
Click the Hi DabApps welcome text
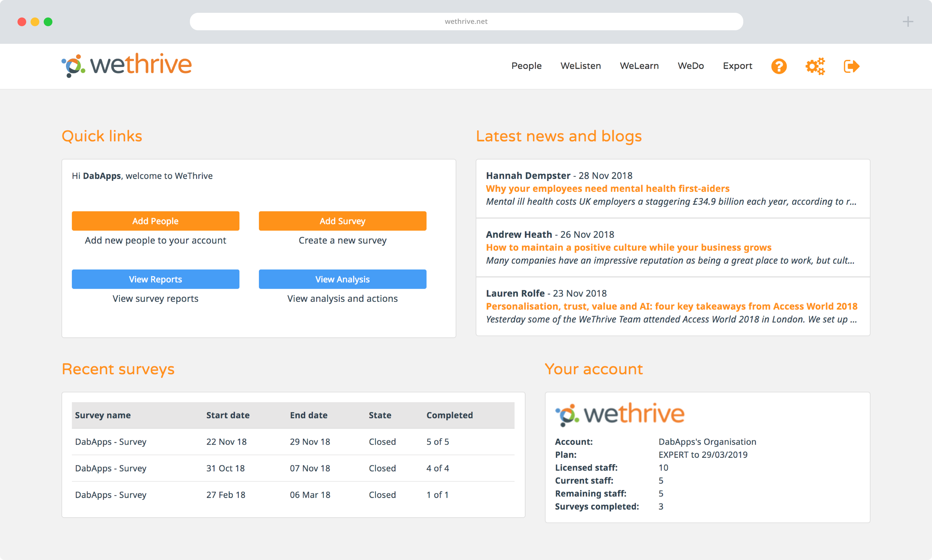[142, 176]
